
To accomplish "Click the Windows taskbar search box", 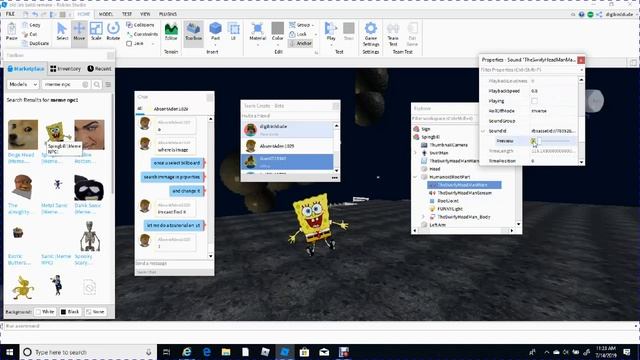I will pos(87,352).
